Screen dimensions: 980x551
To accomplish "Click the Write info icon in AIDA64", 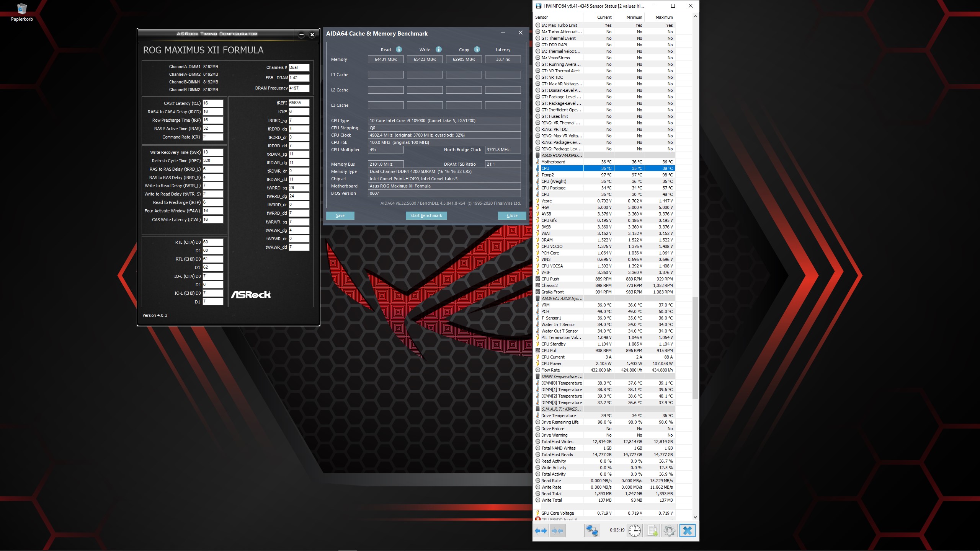I will click(x=439, y=49).
